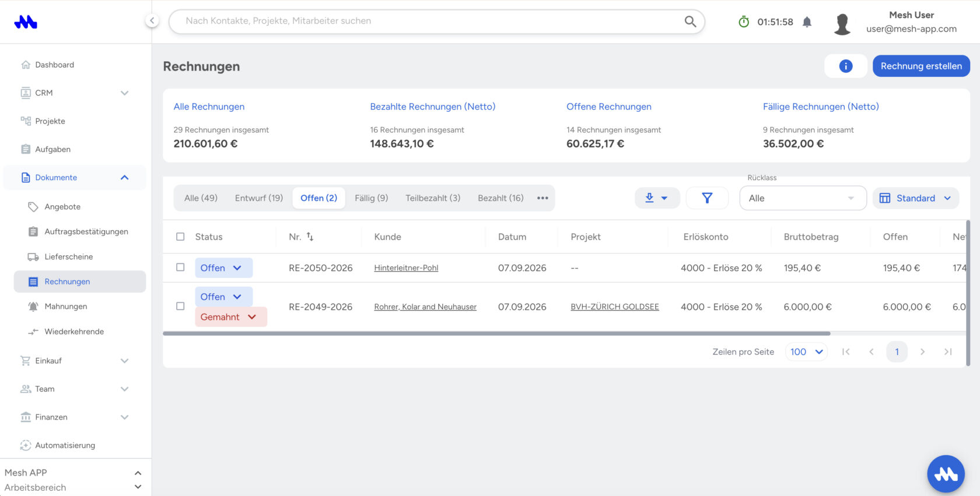Viewport: 980px width, 496px height.
Task: Show more status tabs via three dots
Action: coord(542,198)
